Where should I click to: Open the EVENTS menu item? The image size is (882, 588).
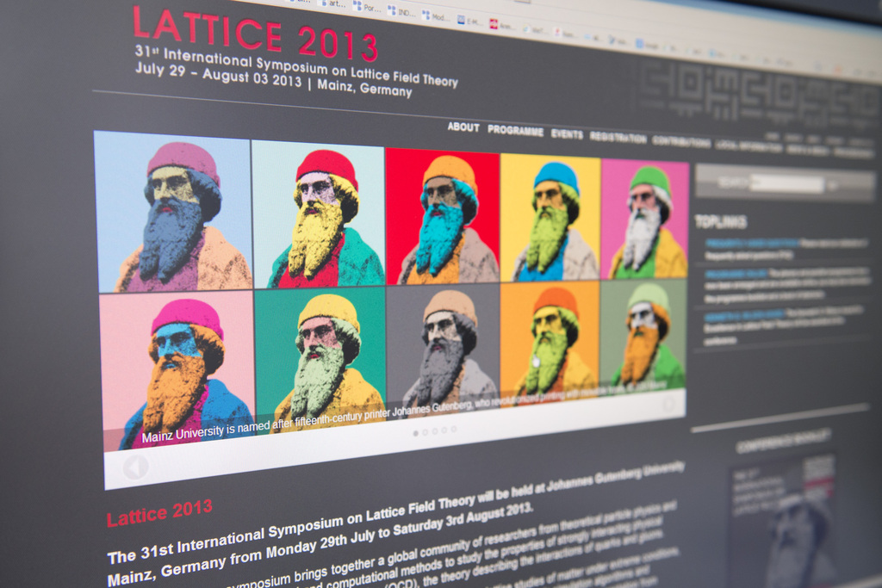click(567, 133)
